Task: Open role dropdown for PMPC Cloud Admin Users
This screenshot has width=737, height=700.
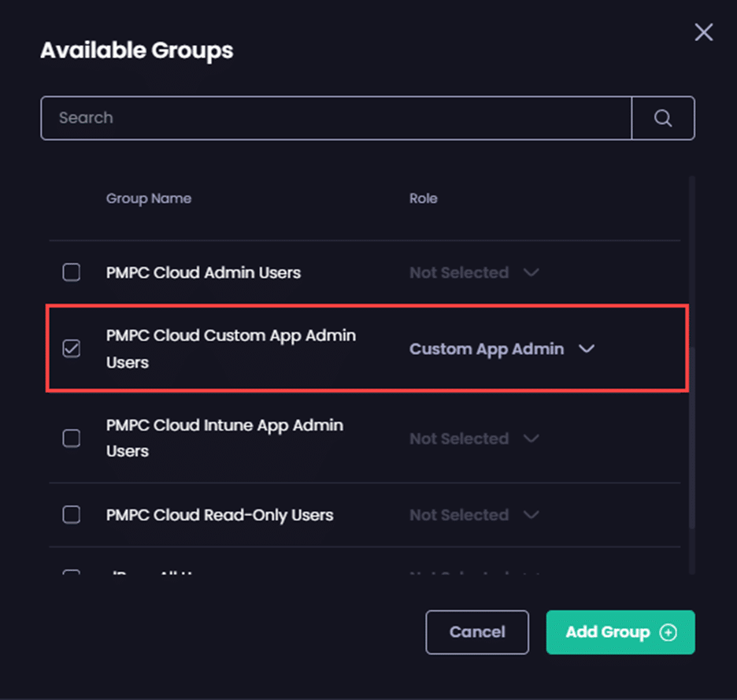Action: pyautogui.click(x=474, y=272)
